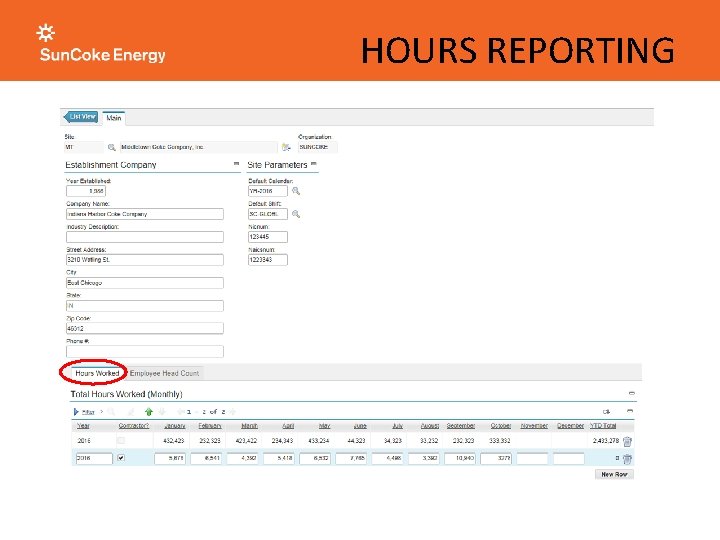
Task: Sort by Contractor? column header
Action: click(134, 426)
